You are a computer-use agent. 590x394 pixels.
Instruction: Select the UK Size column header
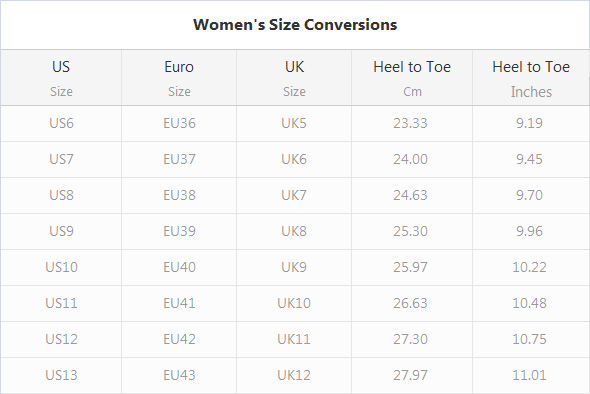tap(294, 78)
